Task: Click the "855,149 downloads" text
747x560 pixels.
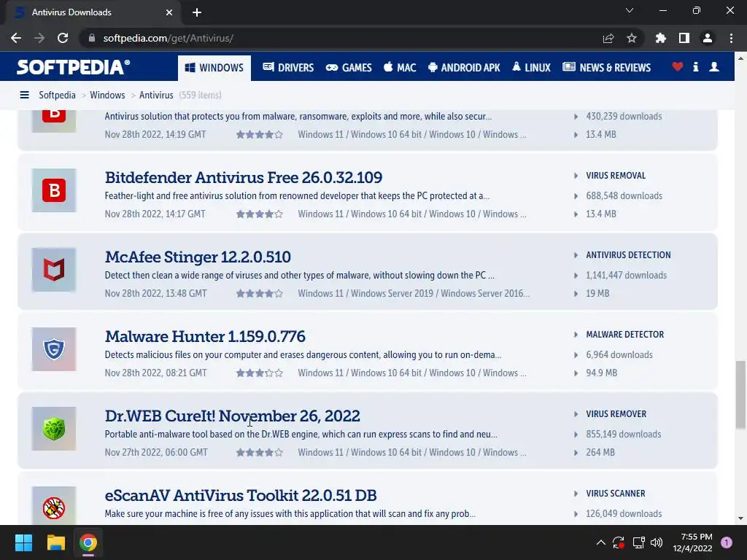Action: coord(623,435)
